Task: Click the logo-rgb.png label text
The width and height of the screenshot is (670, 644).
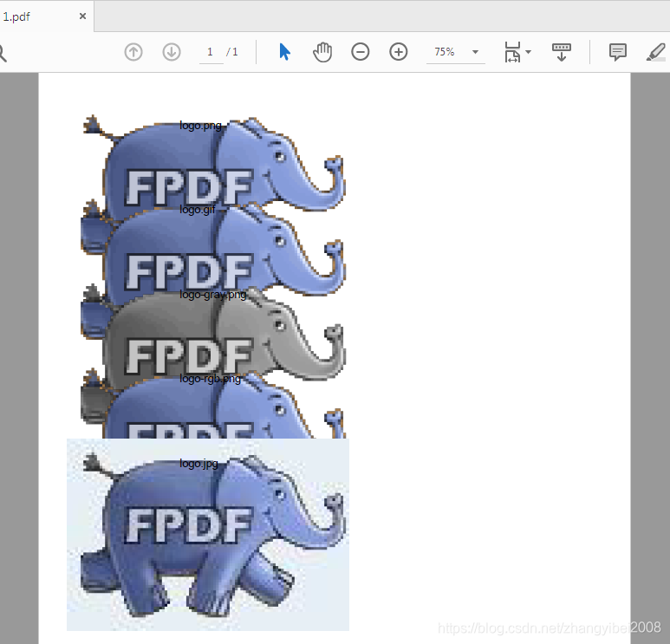Action: [x=211, y=379]
